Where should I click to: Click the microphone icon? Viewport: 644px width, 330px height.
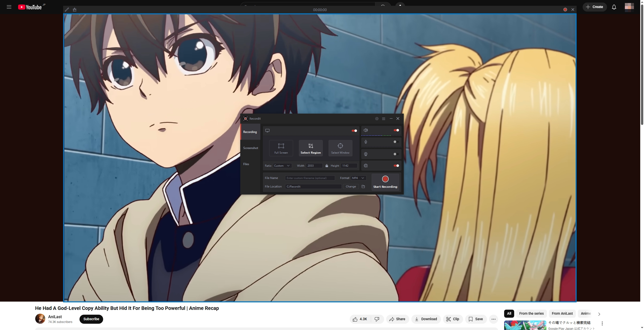click(x=366, y=142)
